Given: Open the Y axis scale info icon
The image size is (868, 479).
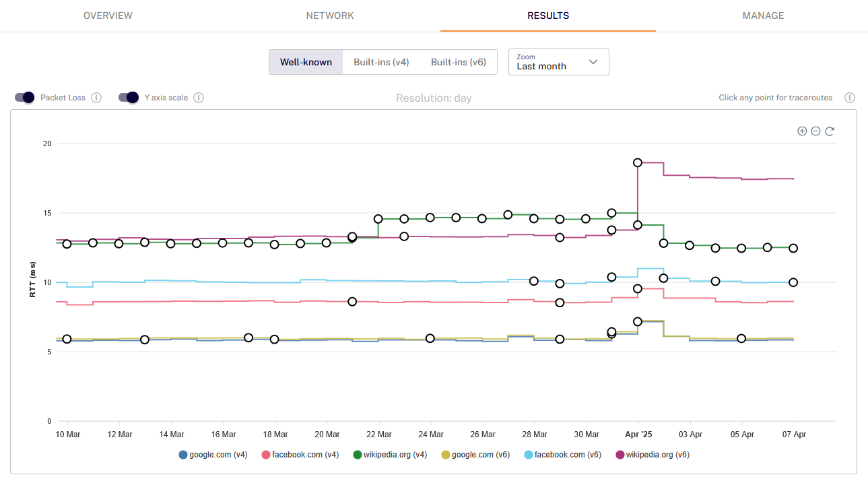Looking at the screenshot, I should click(199, 98).
